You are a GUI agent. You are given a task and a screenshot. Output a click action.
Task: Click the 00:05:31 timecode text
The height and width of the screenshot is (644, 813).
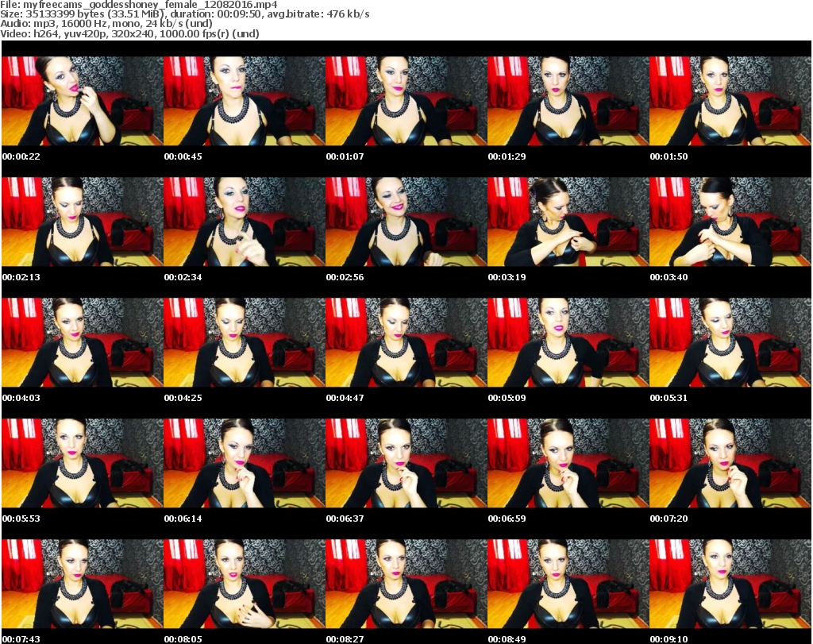tap(669, 398)
